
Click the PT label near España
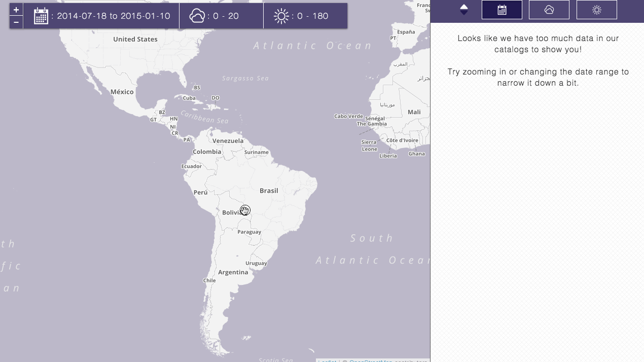point(393,38)
